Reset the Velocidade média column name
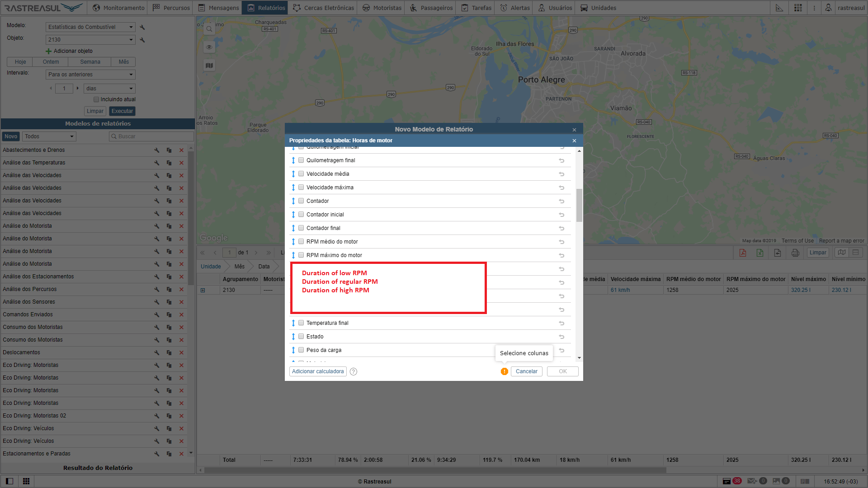The image size is (868, 488). point(561,174)
